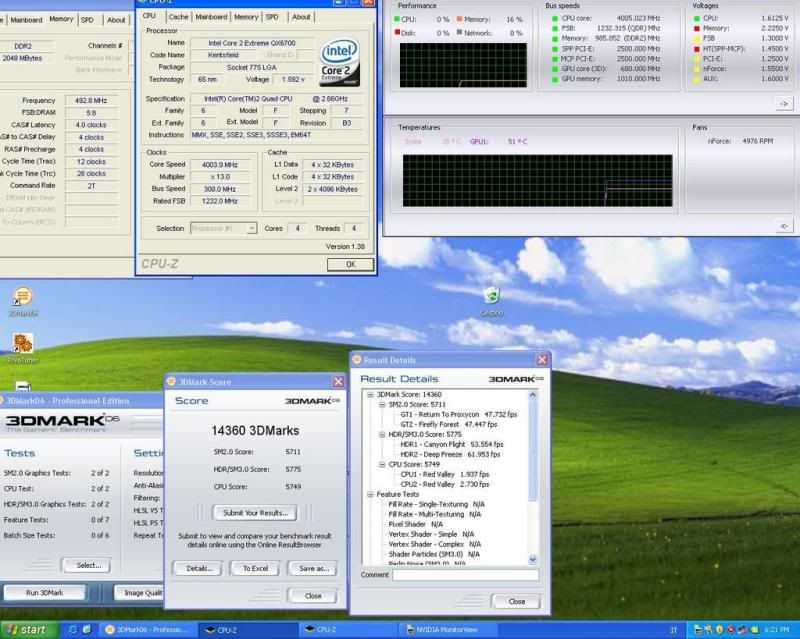Select HDR1 - Canyon Flight result row

pos(452,445)
